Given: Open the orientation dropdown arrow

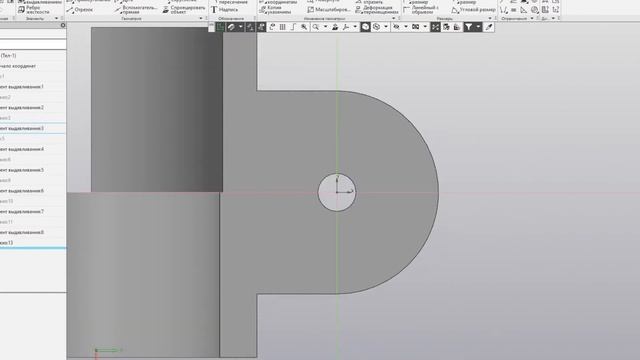Looking at the screenshot, I should 355,27.
